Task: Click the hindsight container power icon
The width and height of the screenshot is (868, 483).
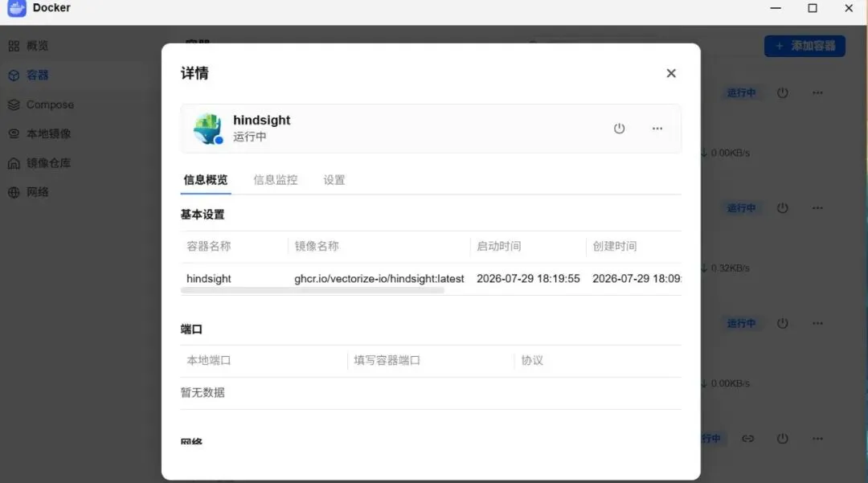Action: 619,129
